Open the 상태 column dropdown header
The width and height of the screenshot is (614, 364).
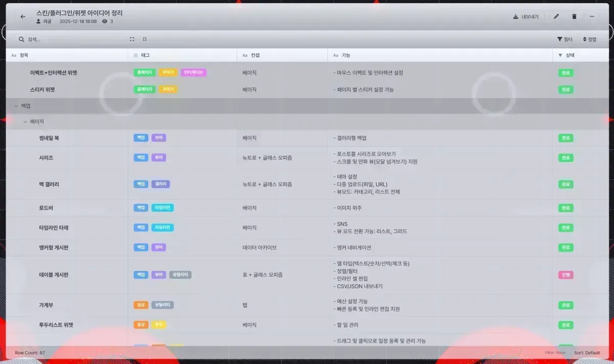pyautogui.click(x=580, y=55)
